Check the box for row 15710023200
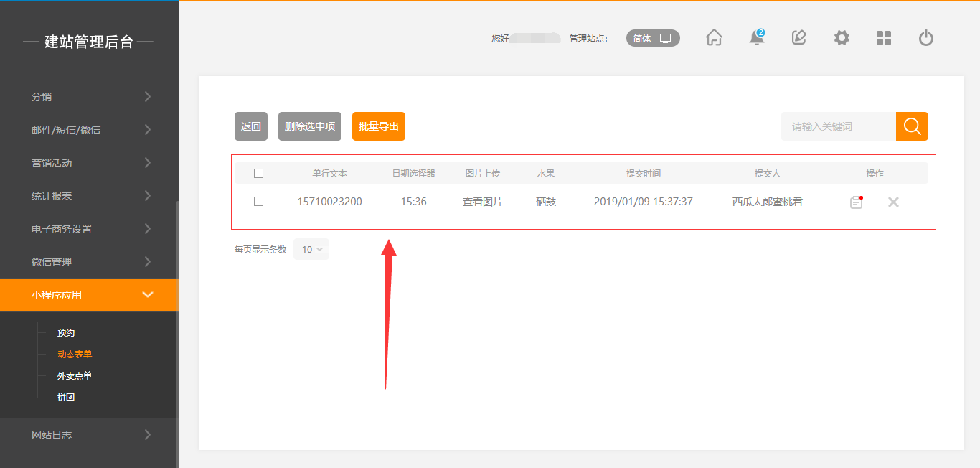Screen dimensions: 980x468 coord(259,202)
